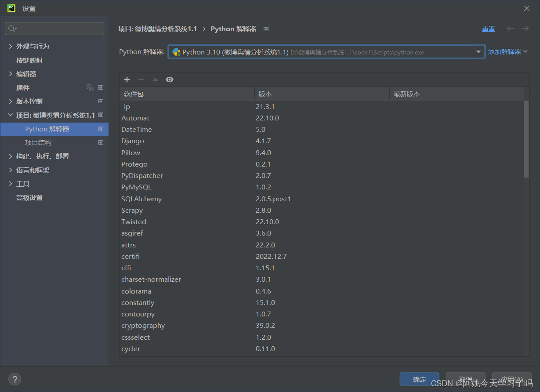Image resolution: width=540 pixels, height=392 pixels.
Task: Expand the 版本控制 section
Action: point(11,101)
